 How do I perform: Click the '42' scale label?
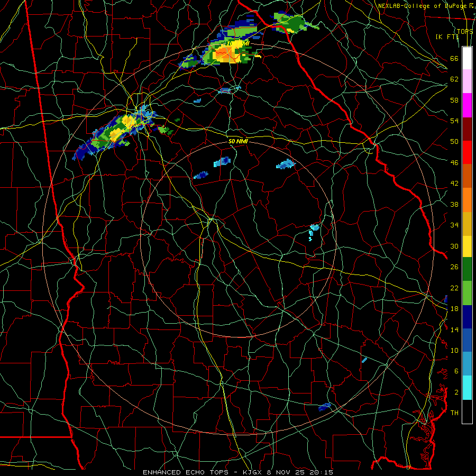pos(454,183)
